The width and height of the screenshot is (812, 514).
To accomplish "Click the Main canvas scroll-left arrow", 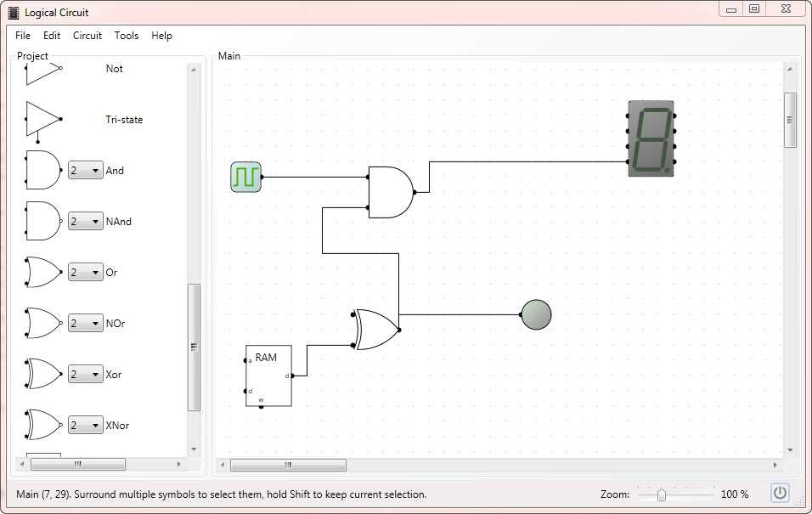I will pos(223,465).
